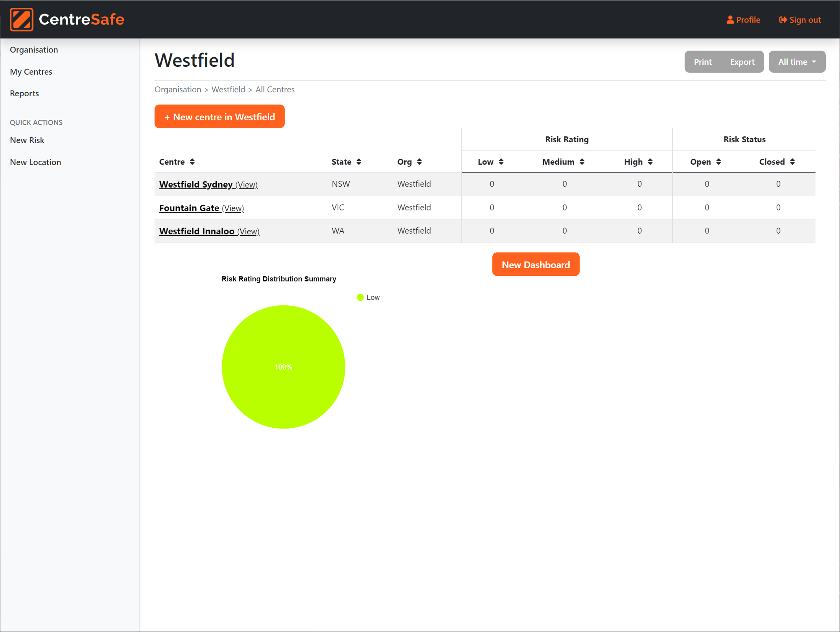Click the Organisation breadcrumb link

[178, 89]
